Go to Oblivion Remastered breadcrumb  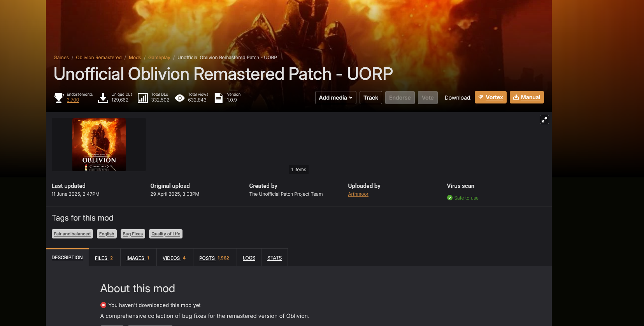point(99,58)
